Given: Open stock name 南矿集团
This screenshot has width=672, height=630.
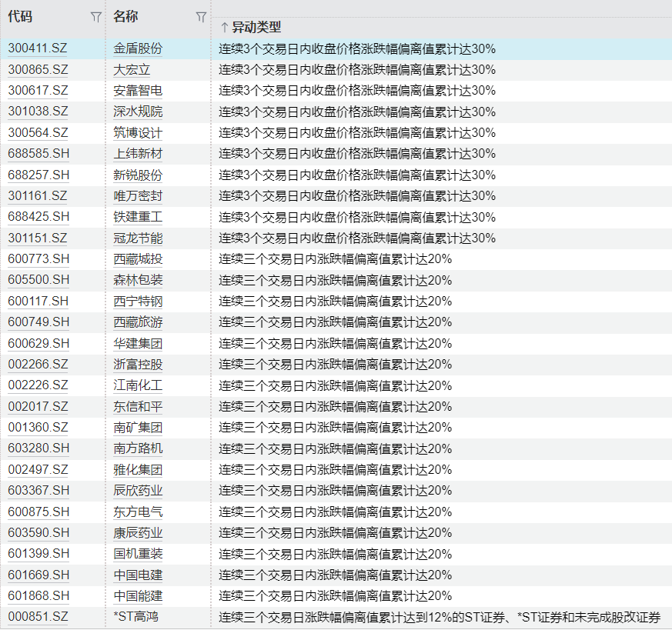Looking at the screenshot, I should (138, 428).
